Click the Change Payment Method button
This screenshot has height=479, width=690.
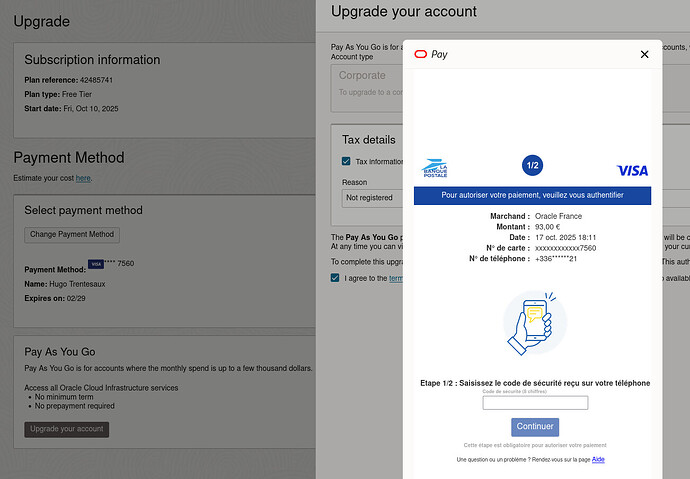point(72,235)
